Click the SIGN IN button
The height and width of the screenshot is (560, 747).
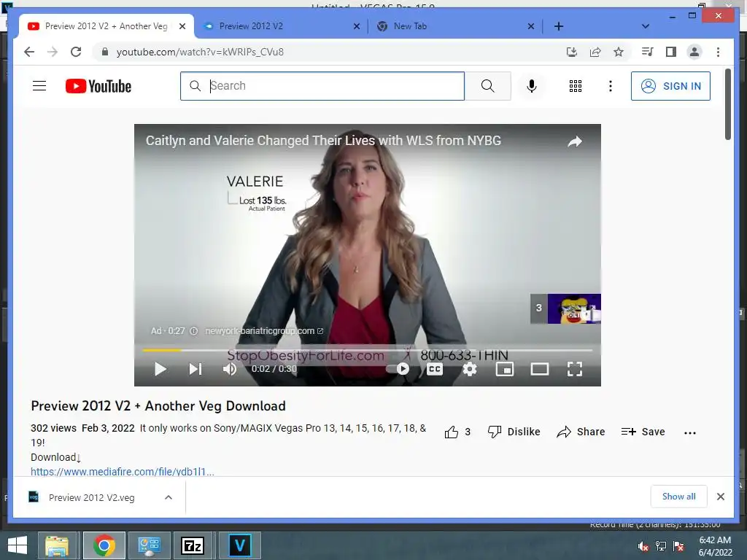(670, 86)
